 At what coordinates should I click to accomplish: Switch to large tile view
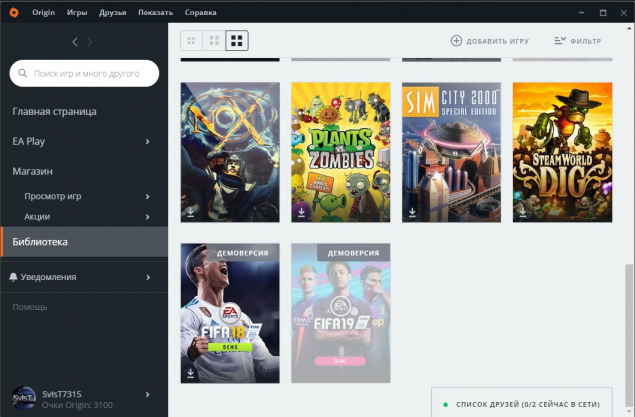click(x=237, y=40)
